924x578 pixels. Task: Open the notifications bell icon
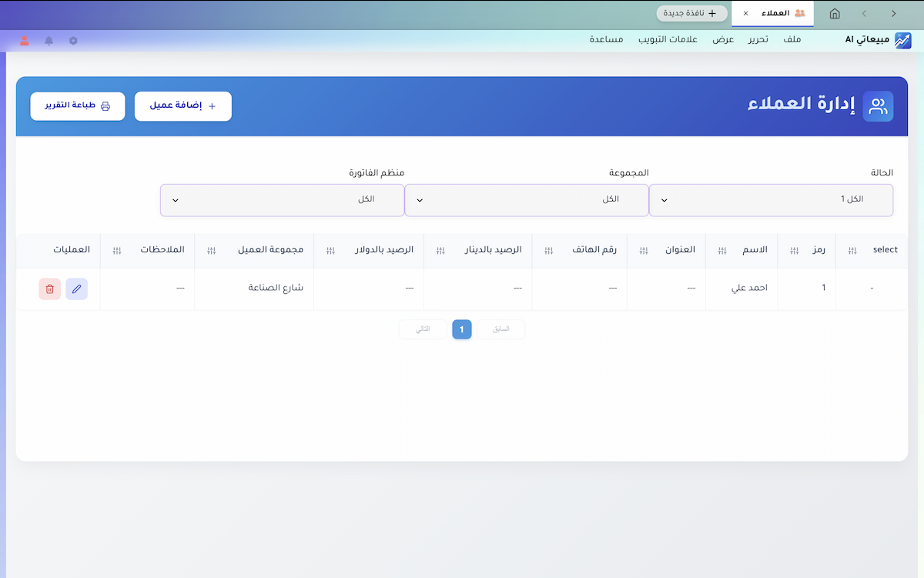[48, 40]
